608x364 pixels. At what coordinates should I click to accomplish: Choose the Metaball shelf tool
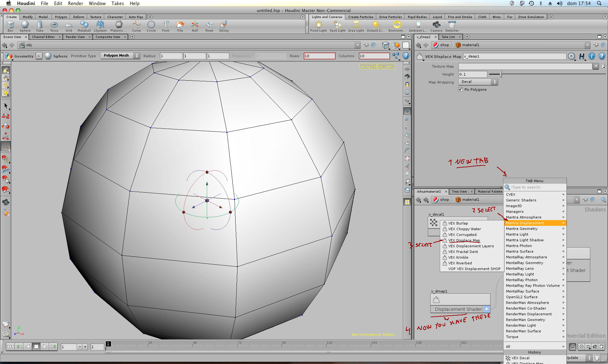pos(84,26)
